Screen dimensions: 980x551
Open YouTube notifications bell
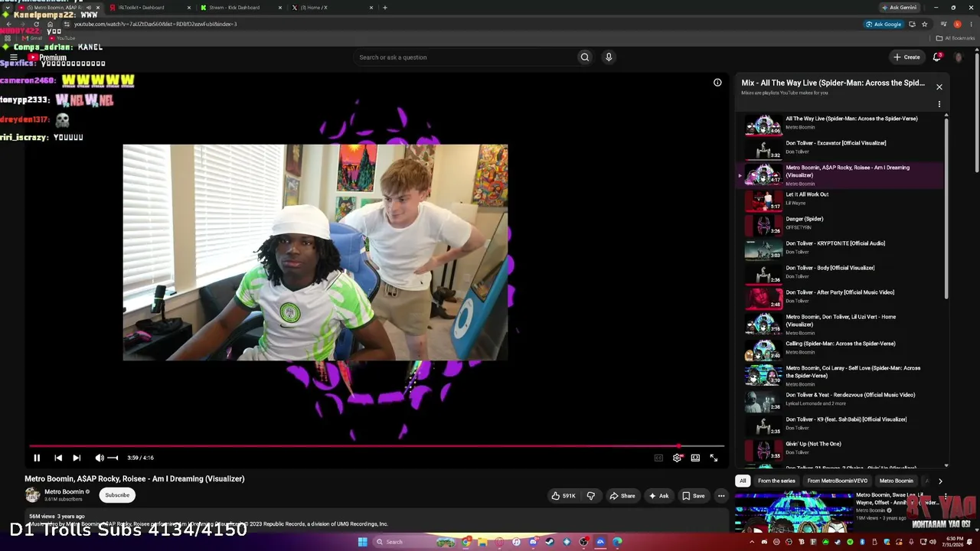[937, 57]
